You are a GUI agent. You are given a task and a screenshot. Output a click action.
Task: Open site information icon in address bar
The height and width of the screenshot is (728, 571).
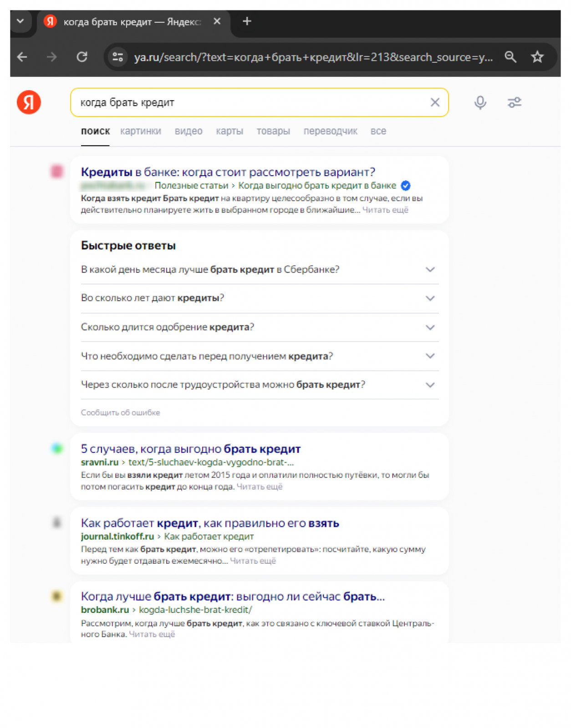pyautogui.click(x=118, y=57)
